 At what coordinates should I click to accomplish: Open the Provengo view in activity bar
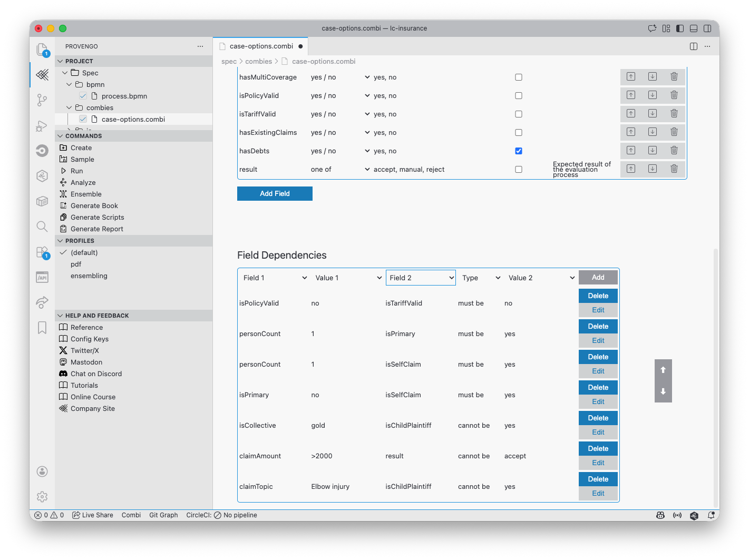point(42,75)
